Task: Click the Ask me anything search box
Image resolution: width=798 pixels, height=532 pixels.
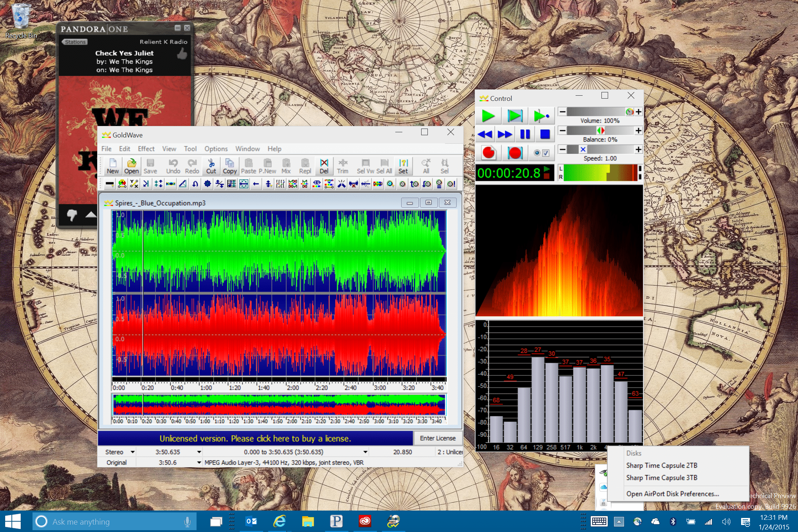Action: pyautogui.click(x=115, y=522)
